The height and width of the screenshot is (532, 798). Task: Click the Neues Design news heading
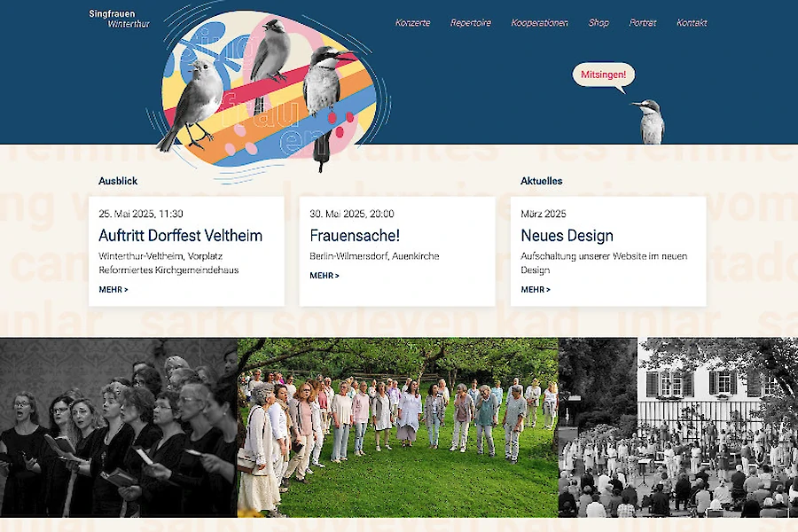coord(567,236)
